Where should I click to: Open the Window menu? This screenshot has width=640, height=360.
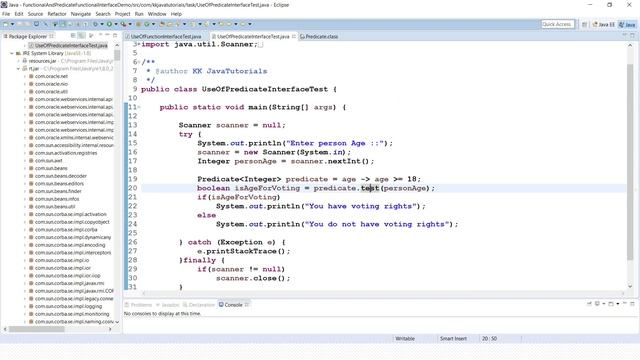coord(157,14)
